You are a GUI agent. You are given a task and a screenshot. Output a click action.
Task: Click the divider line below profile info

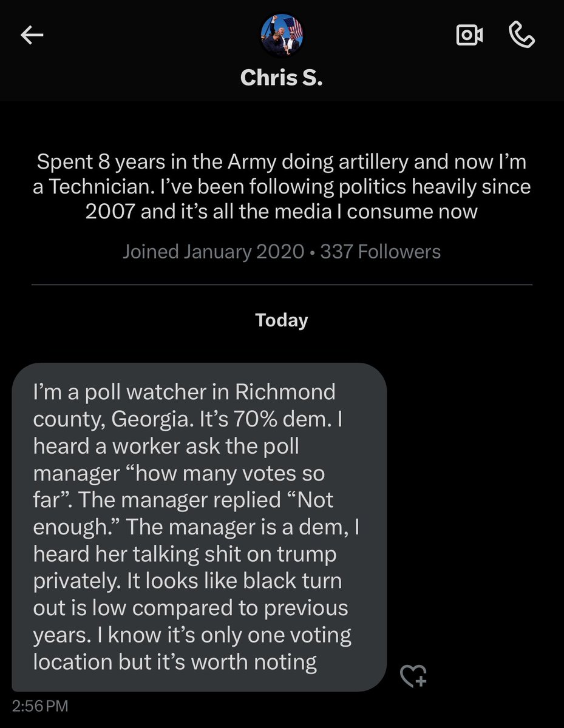coord(282,284)
